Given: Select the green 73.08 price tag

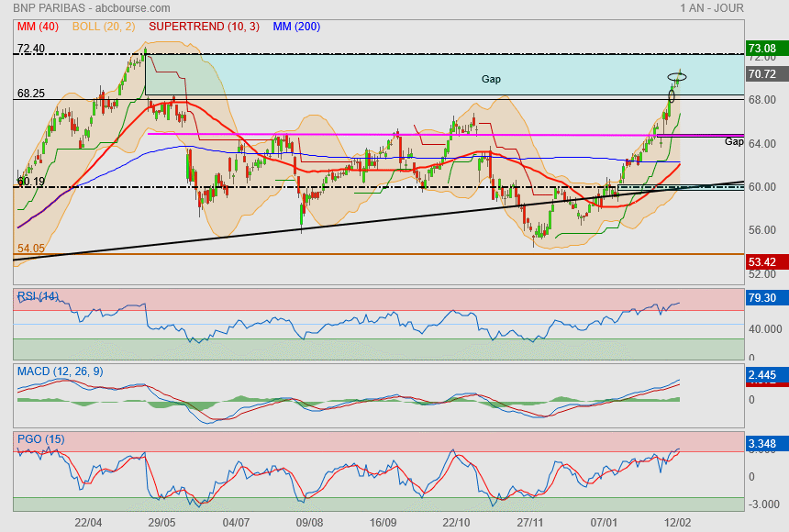Looking at the screenshot, I should pyautogui.click(x=762, y=48).
